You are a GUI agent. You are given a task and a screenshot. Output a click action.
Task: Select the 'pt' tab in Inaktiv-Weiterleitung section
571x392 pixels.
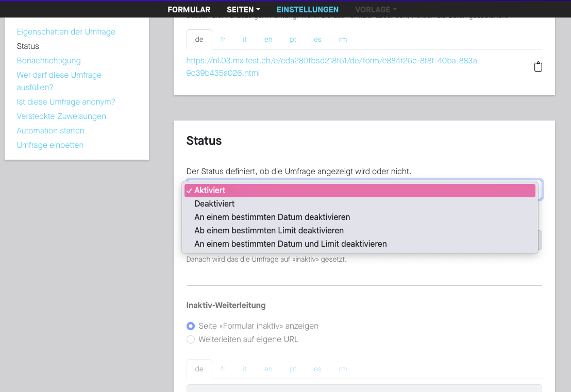pos(293,369)
